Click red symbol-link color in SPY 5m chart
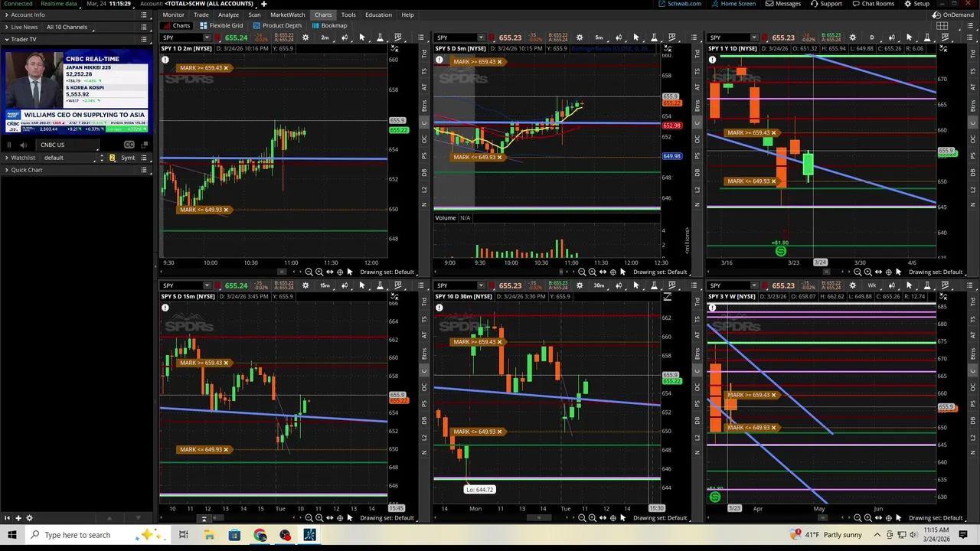 point(491,37)
